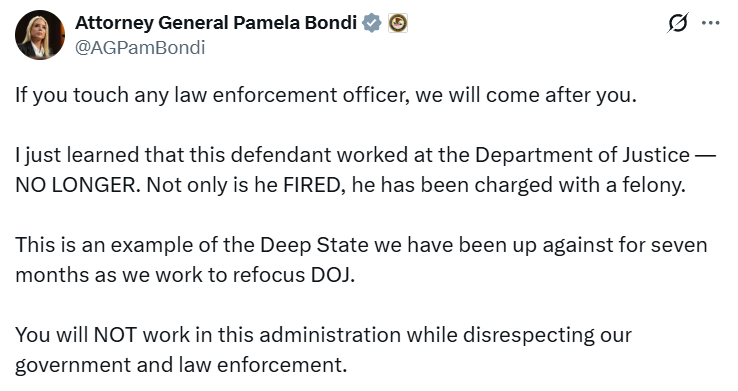Open the three-dot more options menu
The image size is (738, 391).
click(x=710, y=23)
